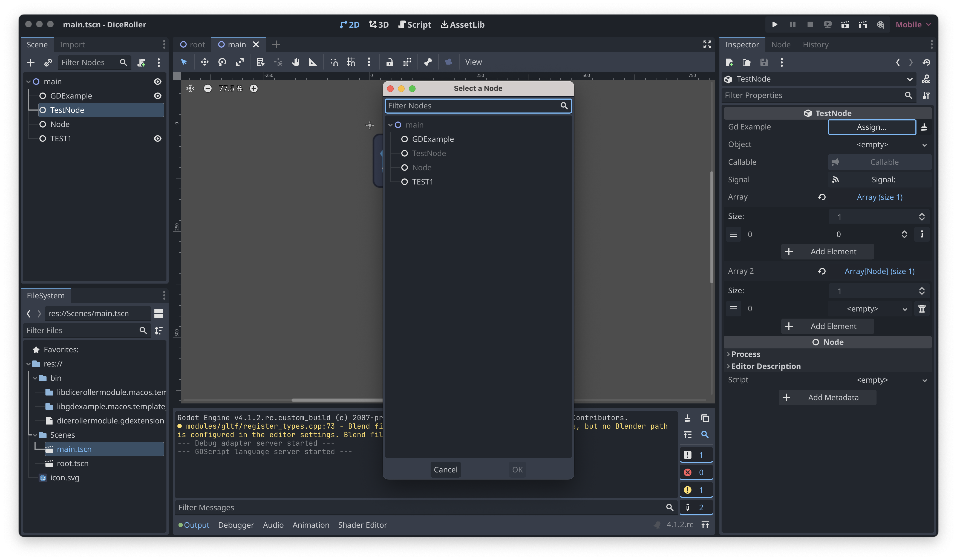Click the viewport horizontal scrollbar
Viewport: 957px width, 560px height.
pyautogui.click(x=337, y=400)
